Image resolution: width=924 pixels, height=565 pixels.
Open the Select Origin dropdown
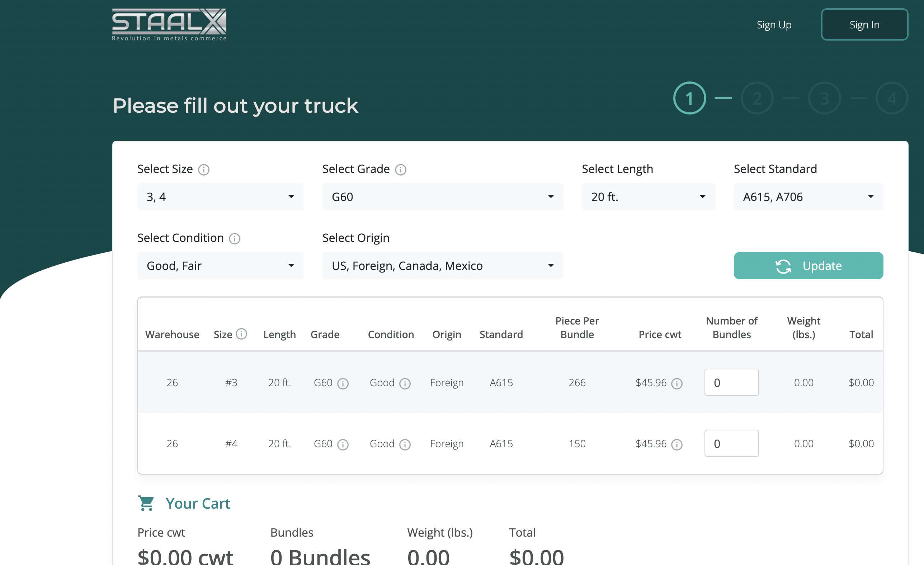click(443, 266)
